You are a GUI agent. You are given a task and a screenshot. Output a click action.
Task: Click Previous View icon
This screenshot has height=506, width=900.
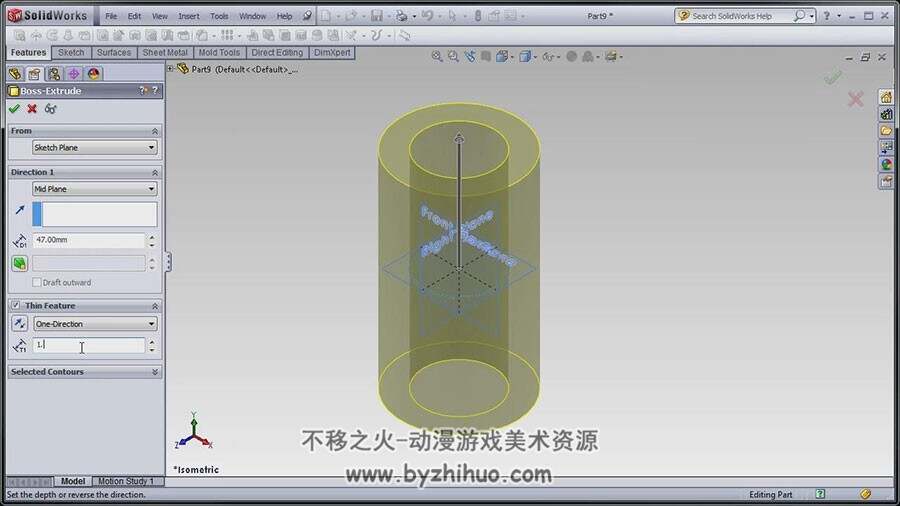point(470,56)
